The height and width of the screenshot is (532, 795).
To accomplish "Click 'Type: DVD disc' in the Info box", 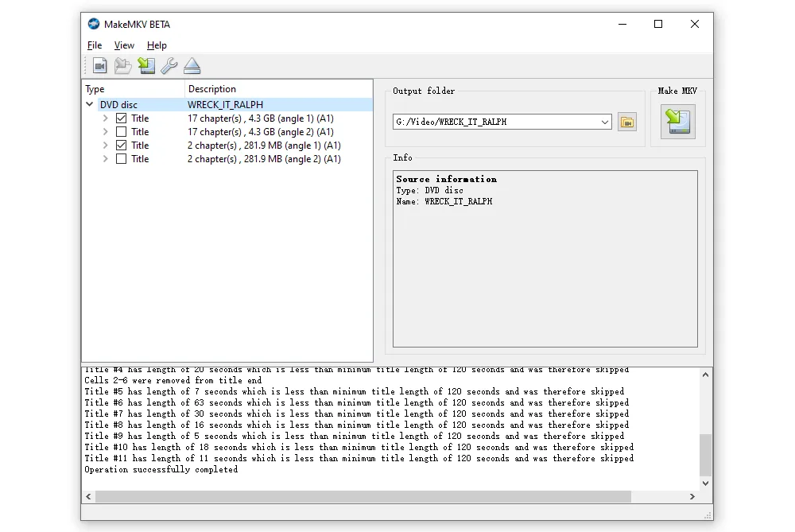I will tap(430, 190).
